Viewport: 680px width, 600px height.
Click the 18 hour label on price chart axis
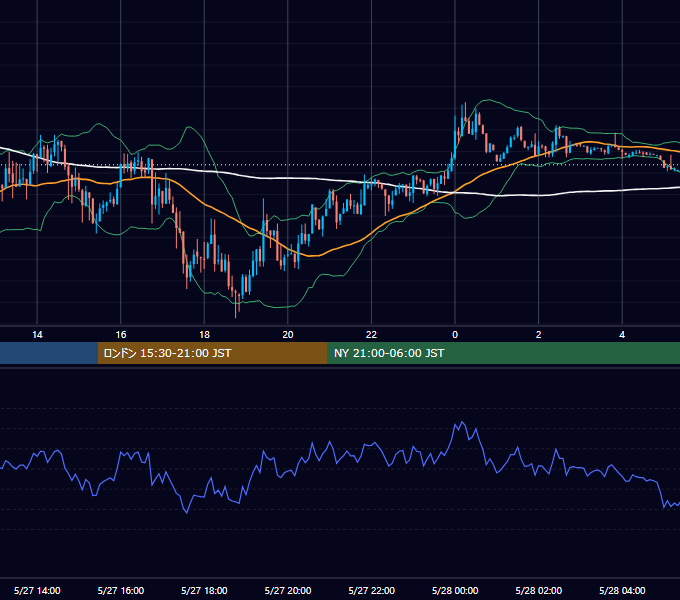204,335
